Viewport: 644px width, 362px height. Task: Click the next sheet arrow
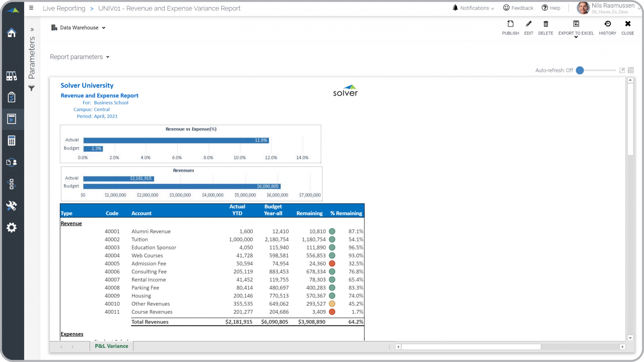pos(72,347)
